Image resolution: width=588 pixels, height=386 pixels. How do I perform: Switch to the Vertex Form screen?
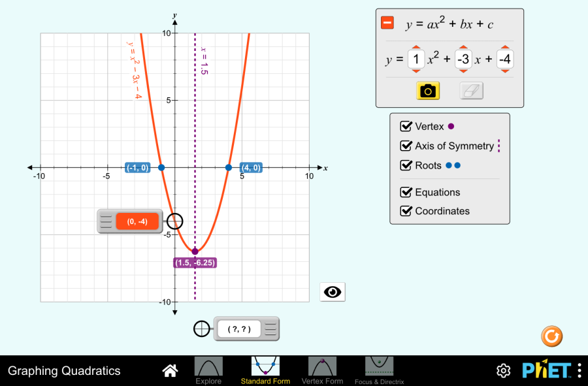tap(322, 370)
